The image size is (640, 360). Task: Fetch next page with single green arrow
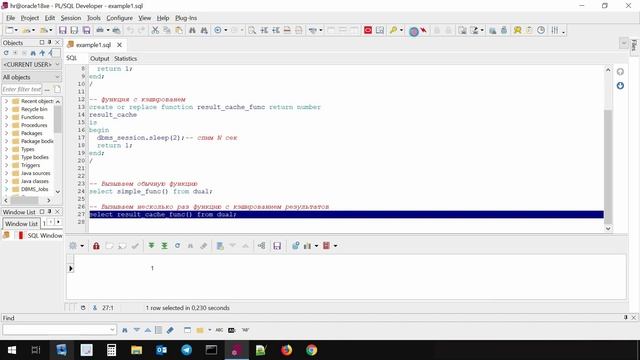click(151, 246)
